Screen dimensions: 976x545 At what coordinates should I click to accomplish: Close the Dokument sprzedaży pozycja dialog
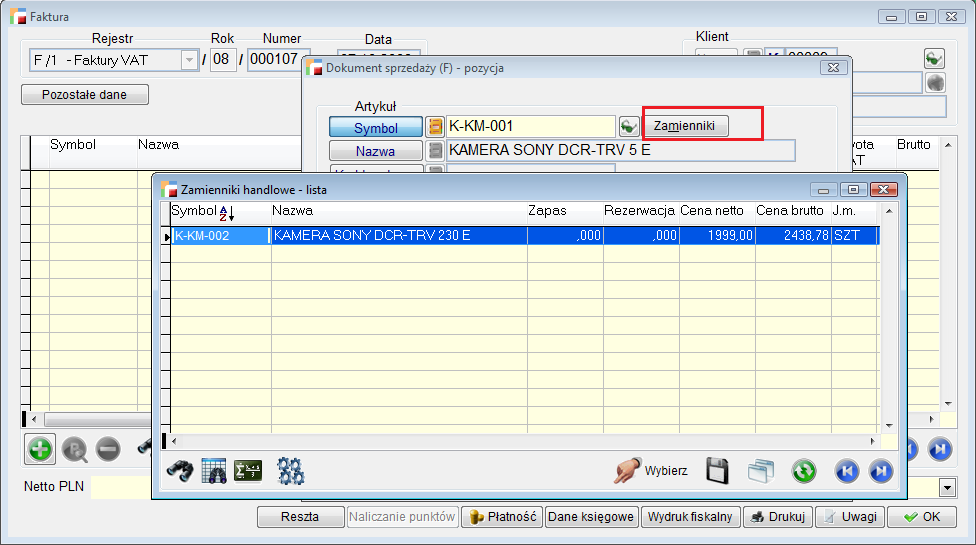[833, 67]
